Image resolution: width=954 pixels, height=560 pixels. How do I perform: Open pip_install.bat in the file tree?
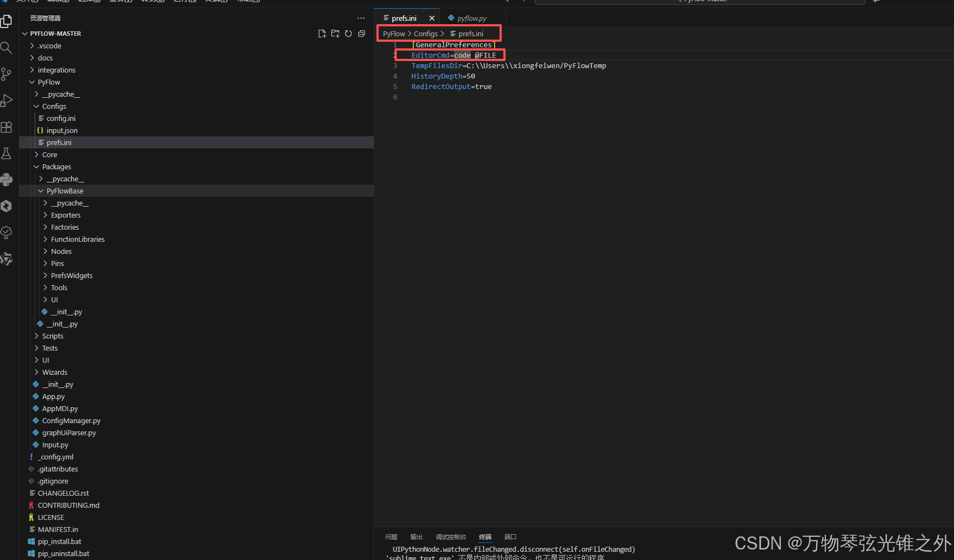[x=59, y=541]
